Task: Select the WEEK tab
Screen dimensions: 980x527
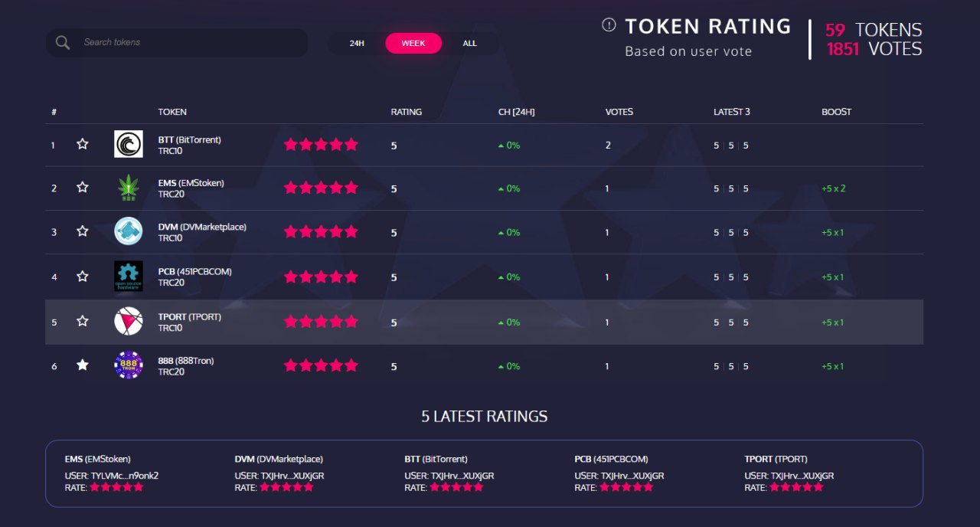Action: (413, 44)
